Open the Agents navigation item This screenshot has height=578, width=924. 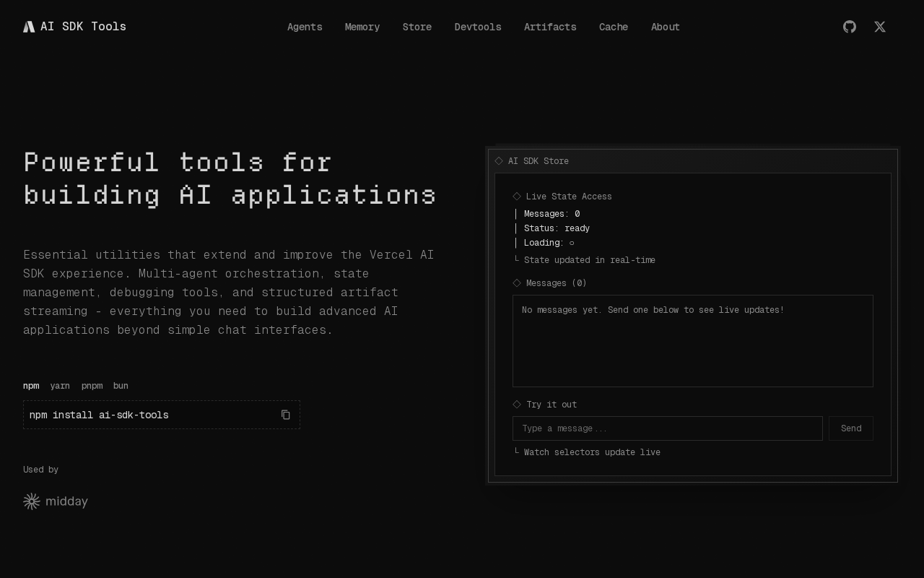[x=305, y=27]
